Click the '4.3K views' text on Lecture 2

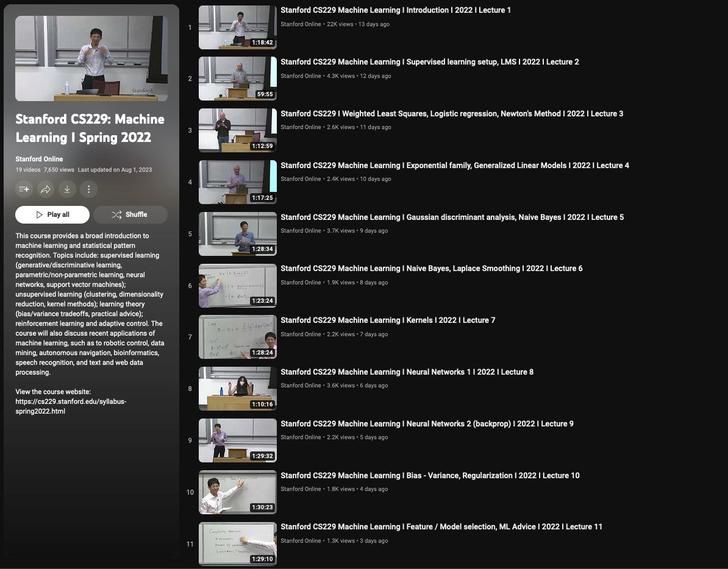tap(341, 76)
